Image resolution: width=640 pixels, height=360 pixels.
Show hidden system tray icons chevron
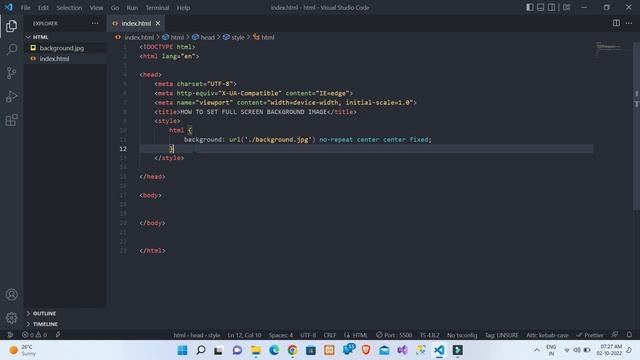(x=537, y=350)
